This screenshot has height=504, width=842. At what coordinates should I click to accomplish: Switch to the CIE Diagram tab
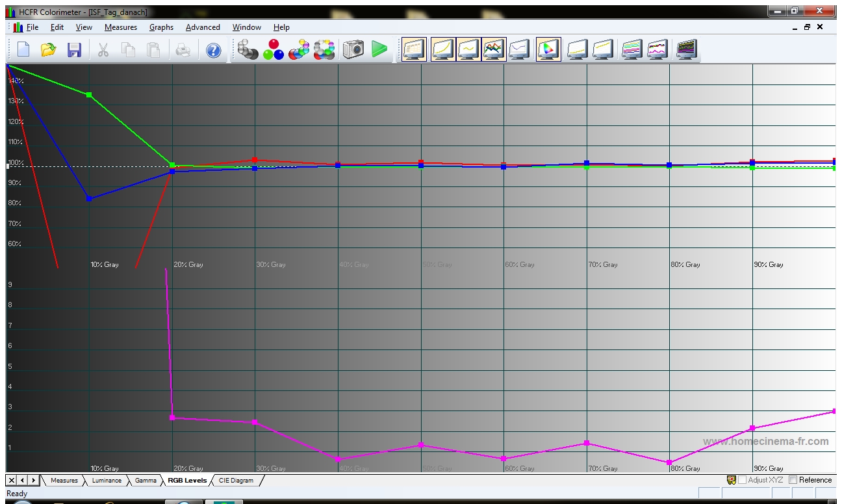pyautogui.click(x=236, y=481)
